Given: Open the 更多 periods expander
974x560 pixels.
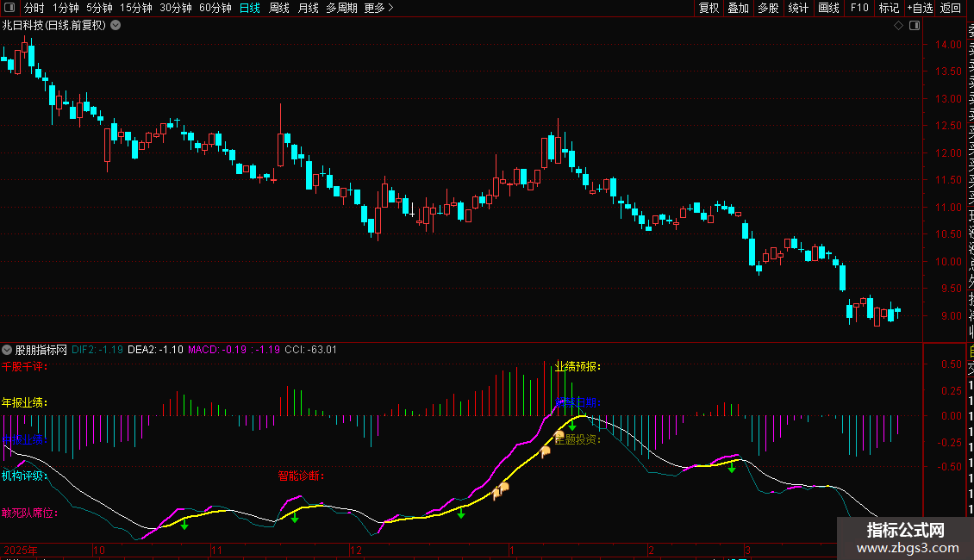Looking at the screenshot, I should click(x=378, y=8).
